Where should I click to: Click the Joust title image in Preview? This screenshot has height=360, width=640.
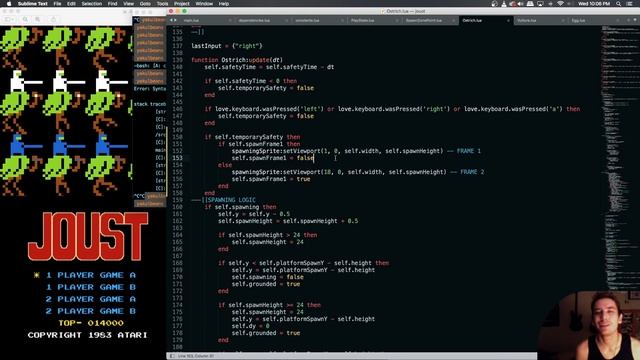88,236
